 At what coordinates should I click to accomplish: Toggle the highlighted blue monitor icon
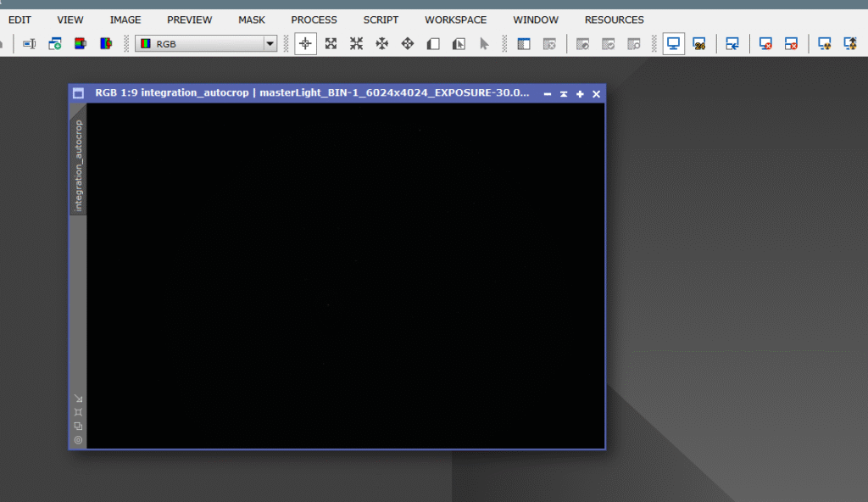coord(674,43)
